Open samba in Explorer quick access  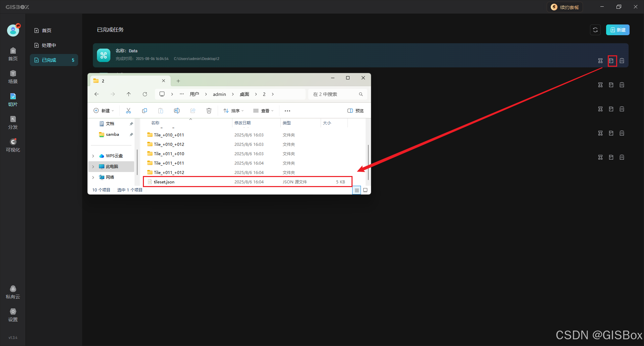[112, 134]
